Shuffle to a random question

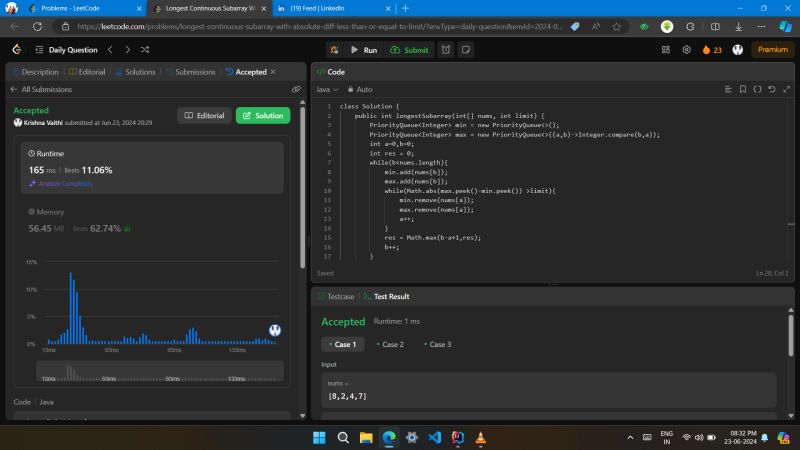(x=145, y=49)
